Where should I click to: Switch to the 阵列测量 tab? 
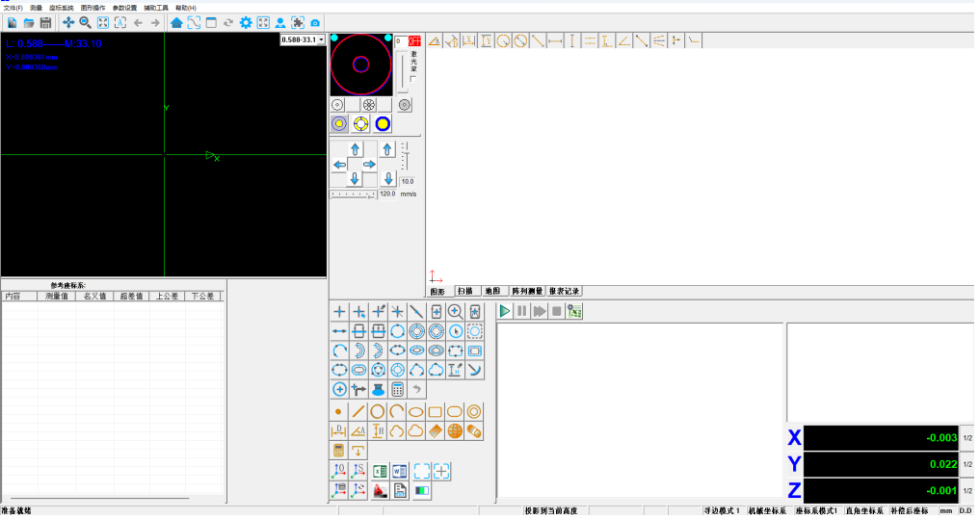pyautogui.click(x=527, y=291)
